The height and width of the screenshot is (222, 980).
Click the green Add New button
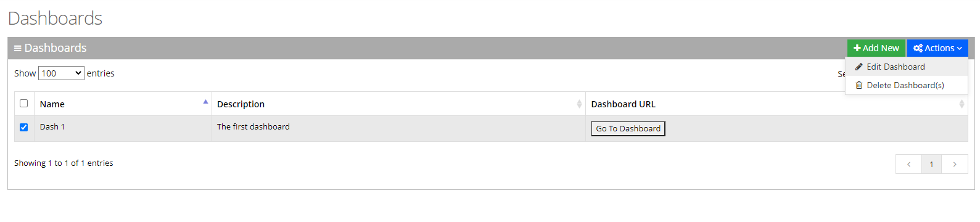pyautogui.click(x=876, y=48)
